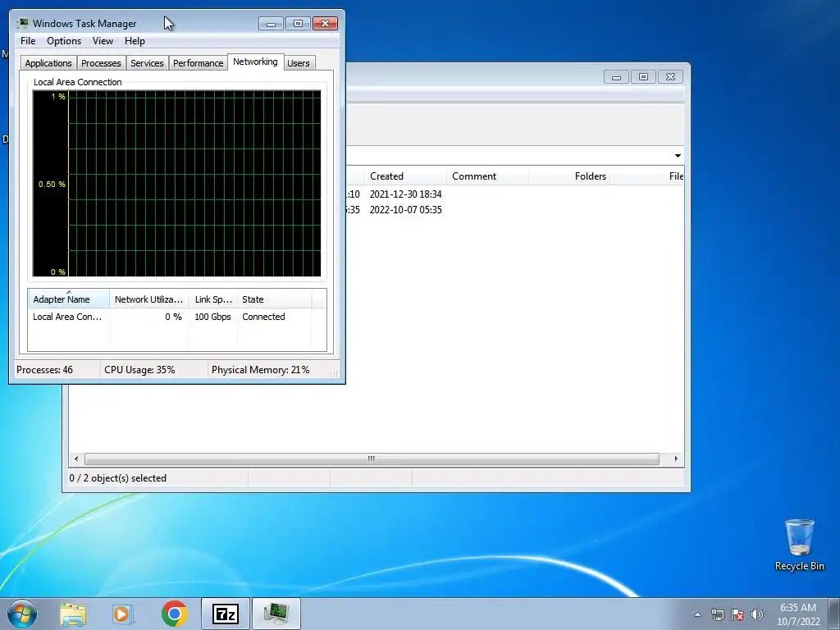Click the right arrow of 7-Zip scrollbar
The width and height of the screenshot is (840, 630).
coord(676,459)
